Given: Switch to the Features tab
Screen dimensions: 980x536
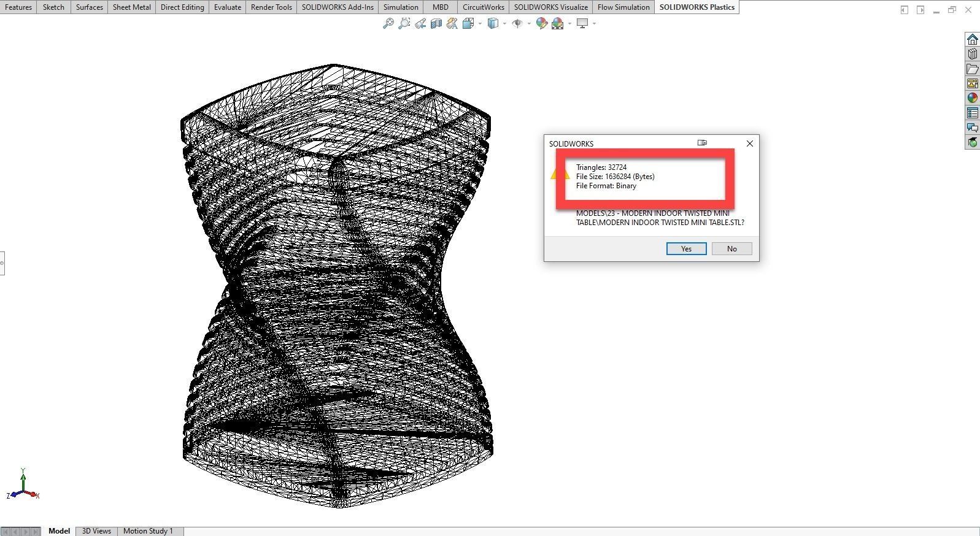Looking at the screenshot, I should tap(18, 7).
